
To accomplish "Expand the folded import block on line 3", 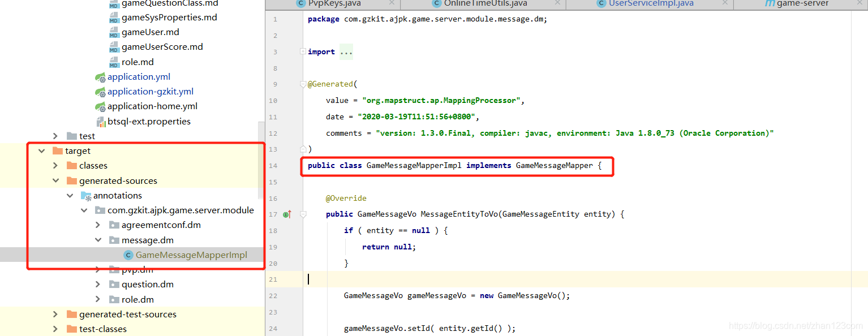I will [x=303, y=51].
